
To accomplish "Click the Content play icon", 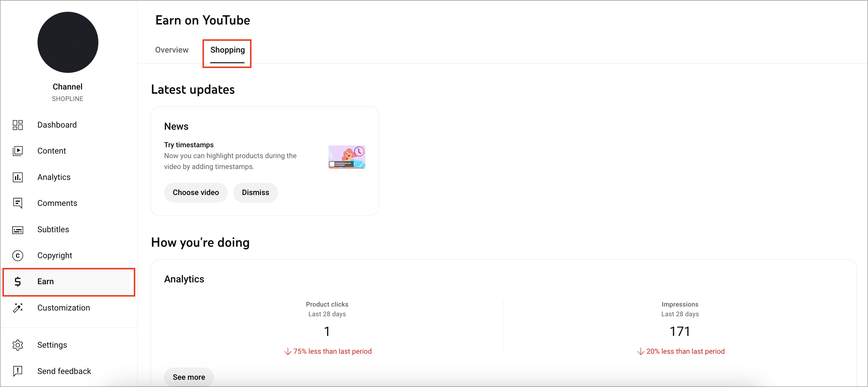I will (18, 151).
